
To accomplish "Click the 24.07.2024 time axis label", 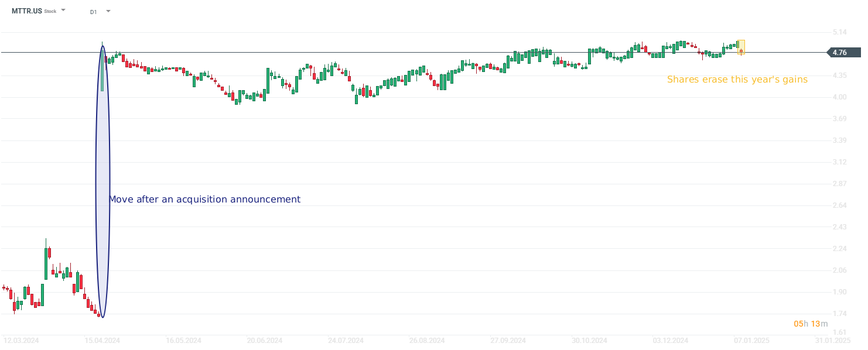I will [346, 340].
